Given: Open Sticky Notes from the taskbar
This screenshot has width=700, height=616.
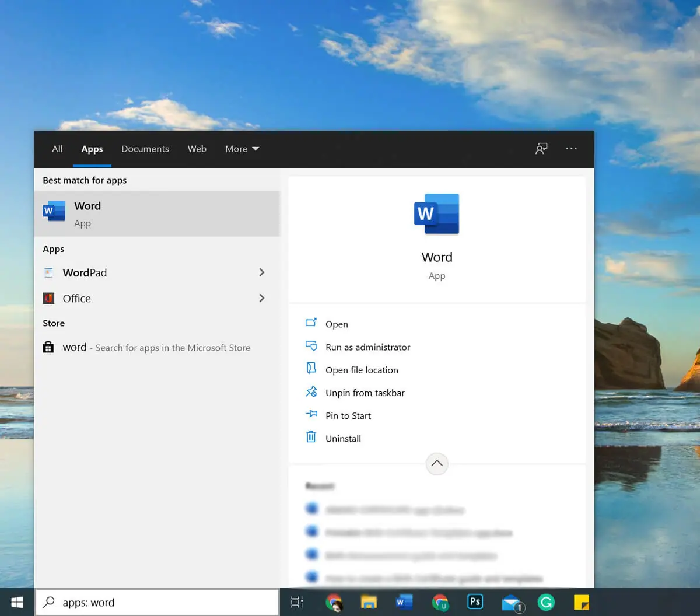Looking at the screenshot, I should pos(582,602).
